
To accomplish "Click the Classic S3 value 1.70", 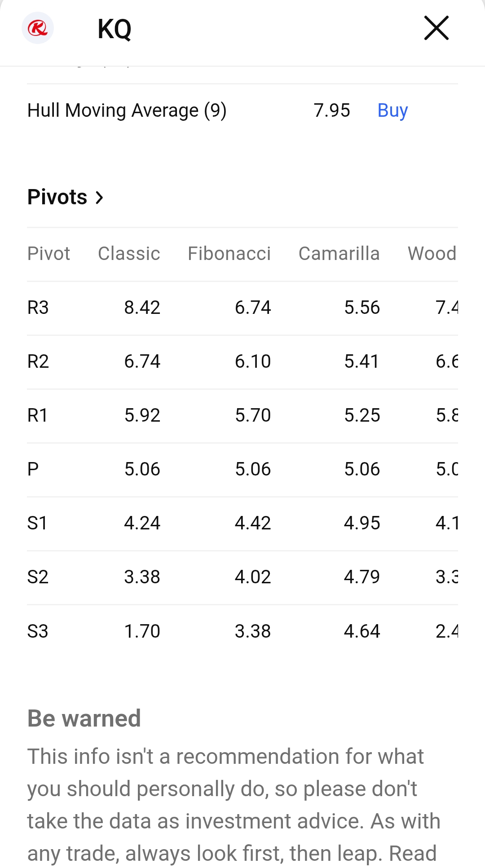I will tap(142, 631).
